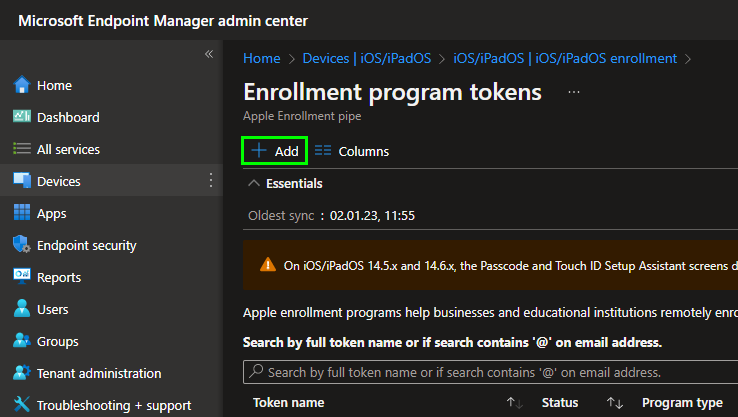
Task: Open the Columns chooser button
Action: click(352, 151)
